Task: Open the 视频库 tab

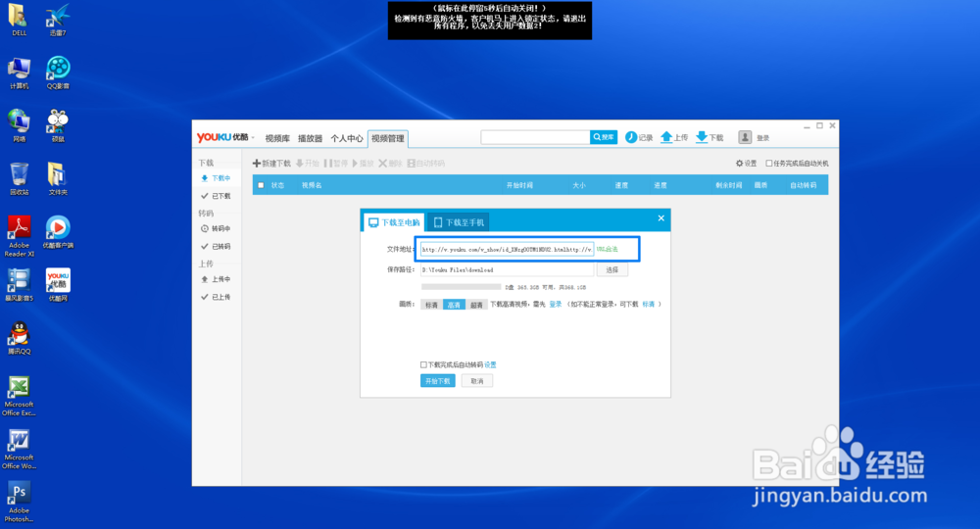Action: pos(277,139)
